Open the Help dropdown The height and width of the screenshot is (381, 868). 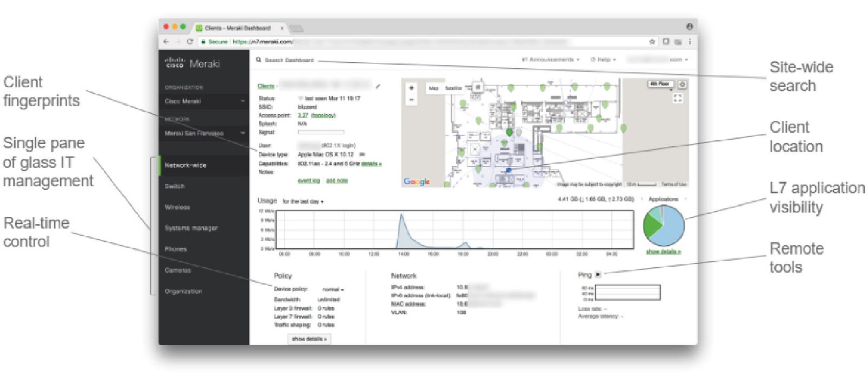pyautogui.click(x=603, y=60)
